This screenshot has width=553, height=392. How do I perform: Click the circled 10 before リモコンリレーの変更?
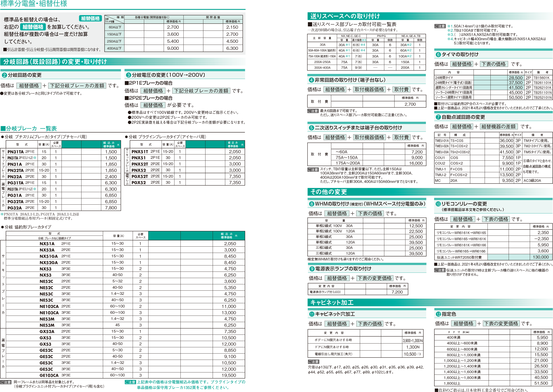[x=438, y=204]
